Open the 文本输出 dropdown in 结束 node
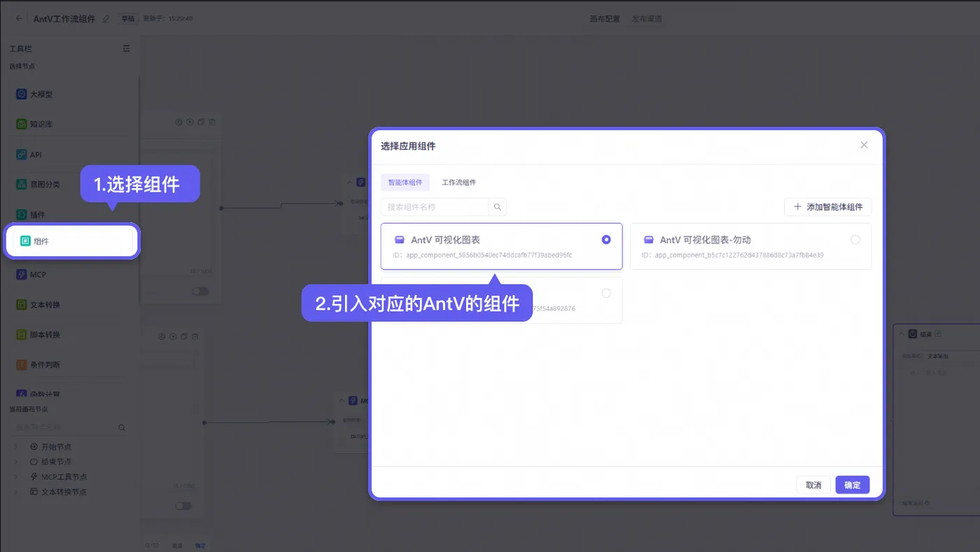The image size is (980, 552). click(952, 356)
